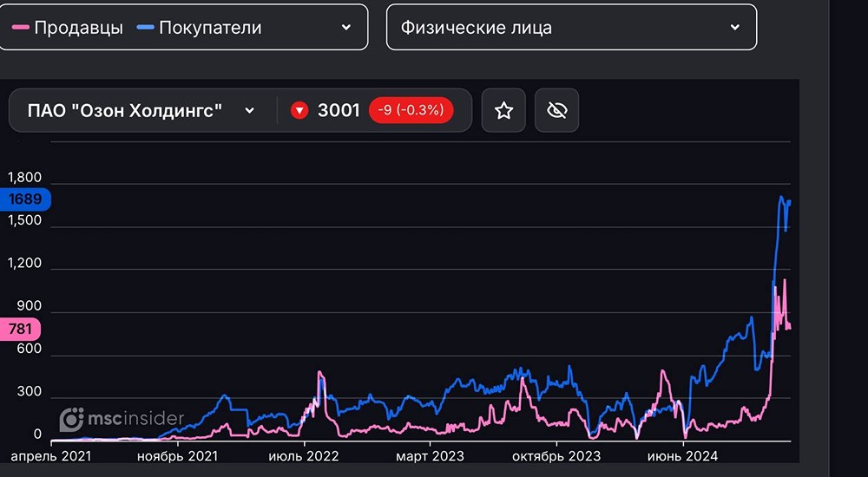
Task: Hide the chart using the crossed-eye icon
Action: coord(556,110)
